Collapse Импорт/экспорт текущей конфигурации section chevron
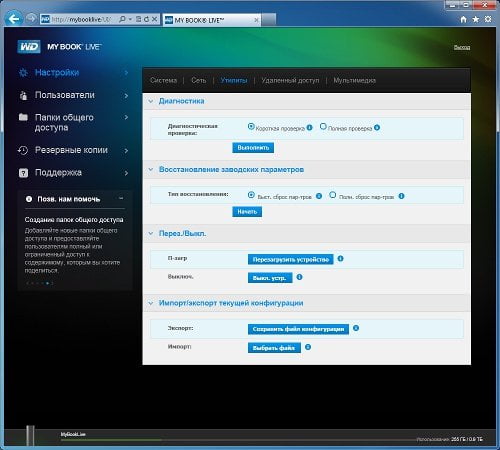Viewport: 500px width, 450px height. [151, 303]
